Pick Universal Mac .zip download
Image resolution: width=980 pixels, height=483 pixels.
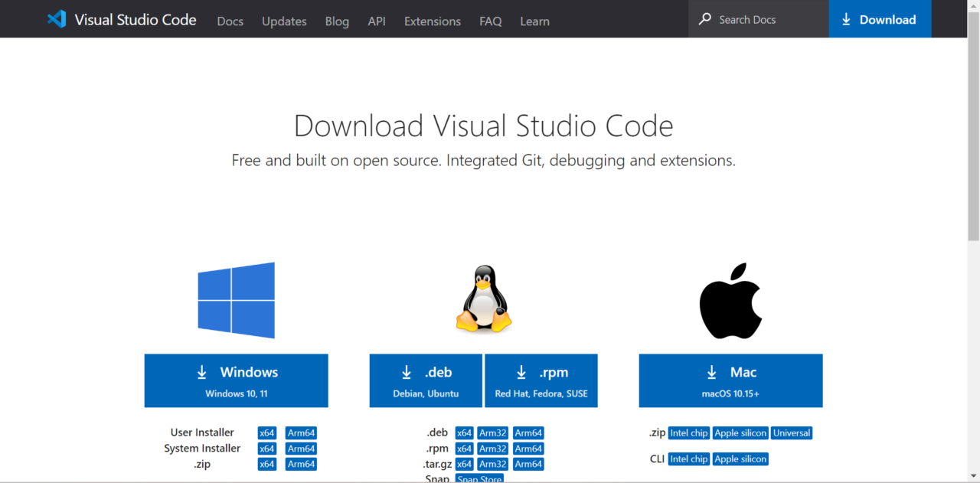coord(792,433)
